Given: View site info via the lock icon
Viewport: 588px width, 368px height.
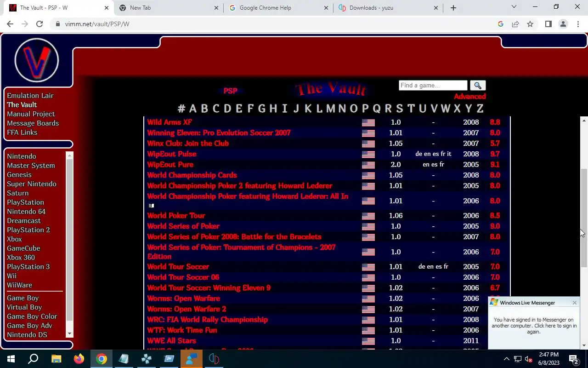Looking at the screenshot, I should pyautogui.click(x=57, y=24).
